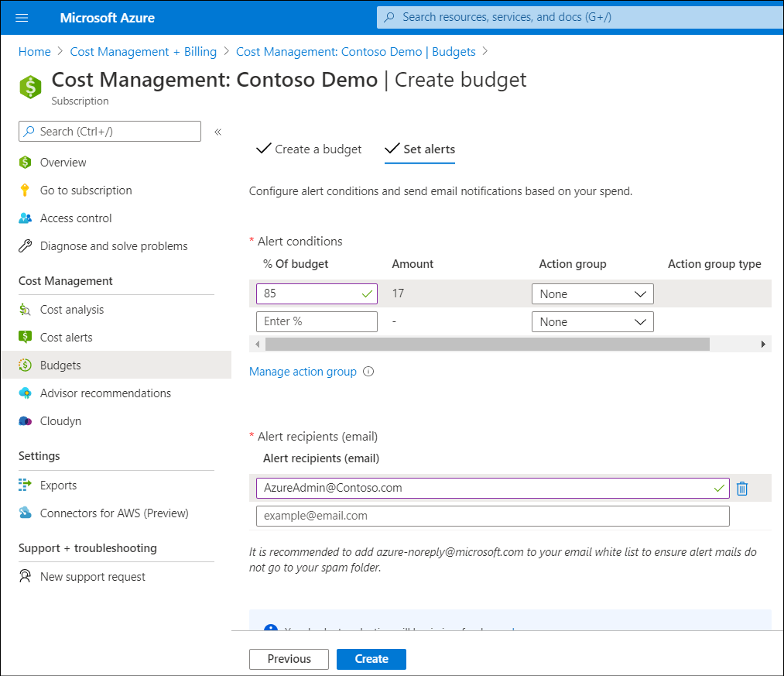Open Exports settings menu item

point(59,486)
